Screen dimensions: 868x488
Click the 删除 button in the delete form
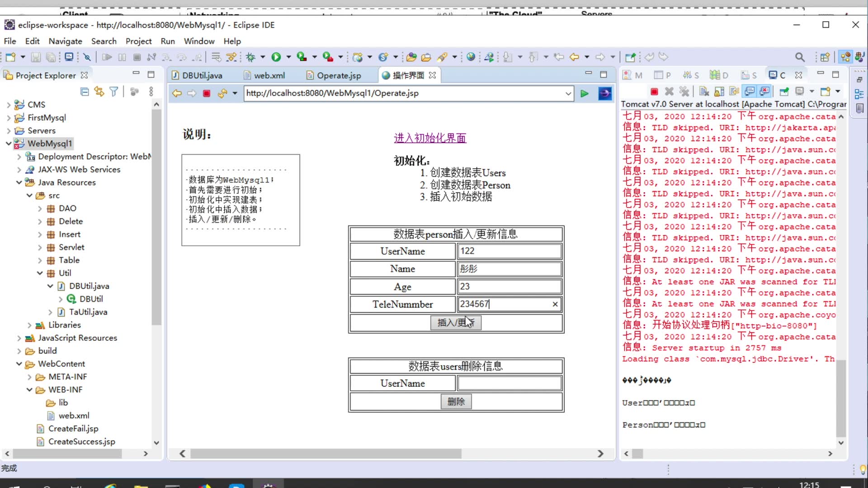pos(456,401)
